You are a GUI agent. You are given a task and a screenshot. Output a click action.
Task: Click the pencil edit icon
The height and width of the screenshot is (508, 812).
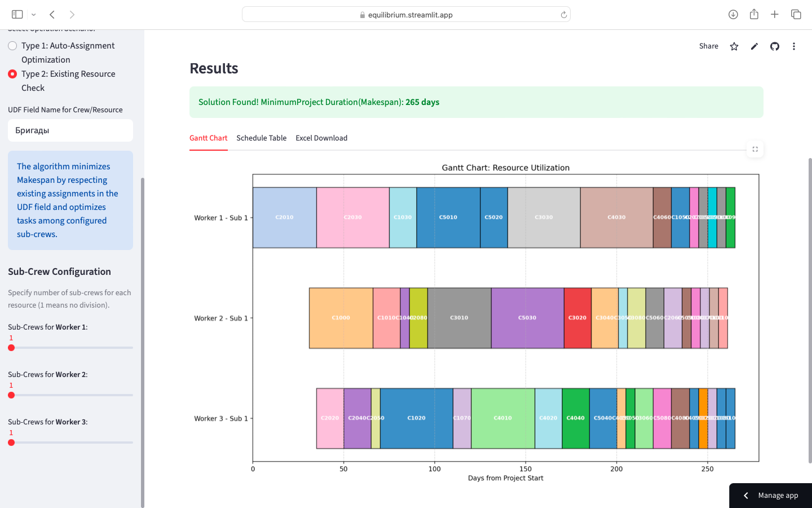coord(754,46)
